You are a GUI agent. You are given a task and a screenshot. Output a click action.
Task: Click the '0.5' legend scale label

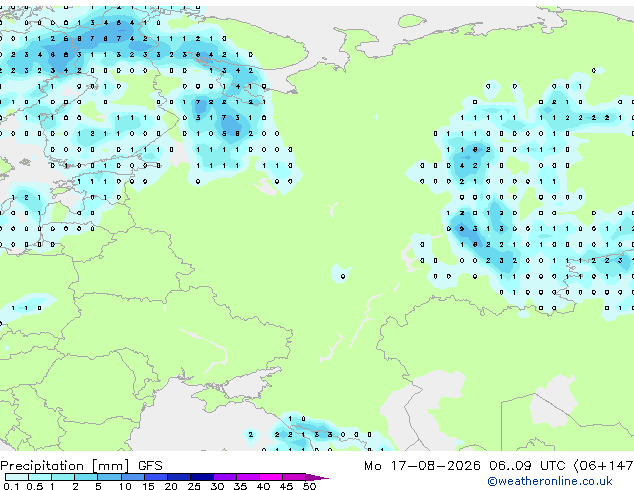(x=34, y=486)
